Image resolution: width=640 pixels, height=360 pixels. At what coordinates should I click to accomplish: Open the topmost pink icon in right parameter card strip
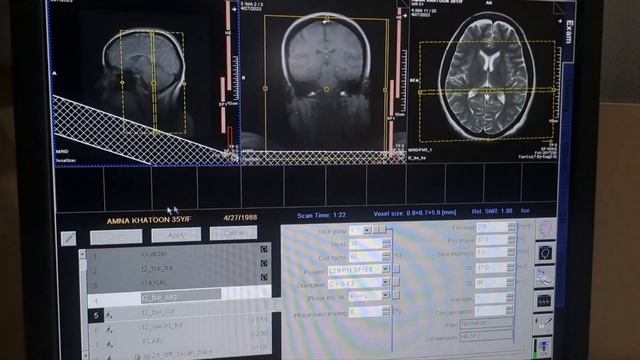pos(544,229)
